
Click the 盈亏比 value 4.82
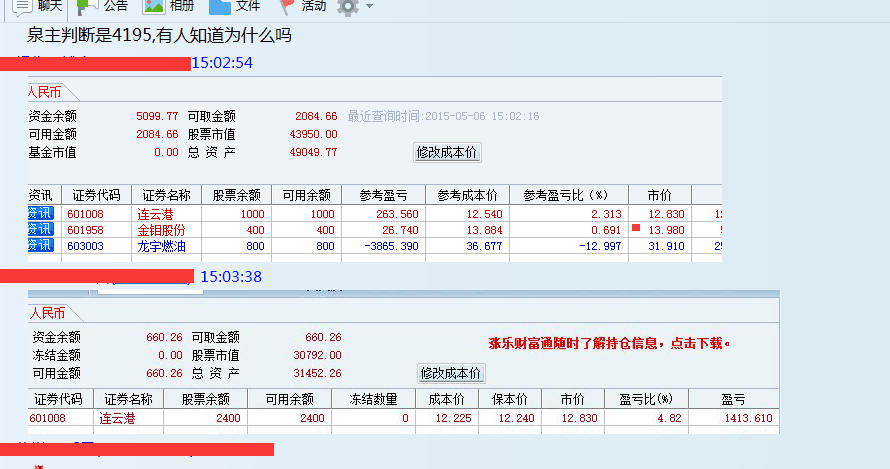669,418
